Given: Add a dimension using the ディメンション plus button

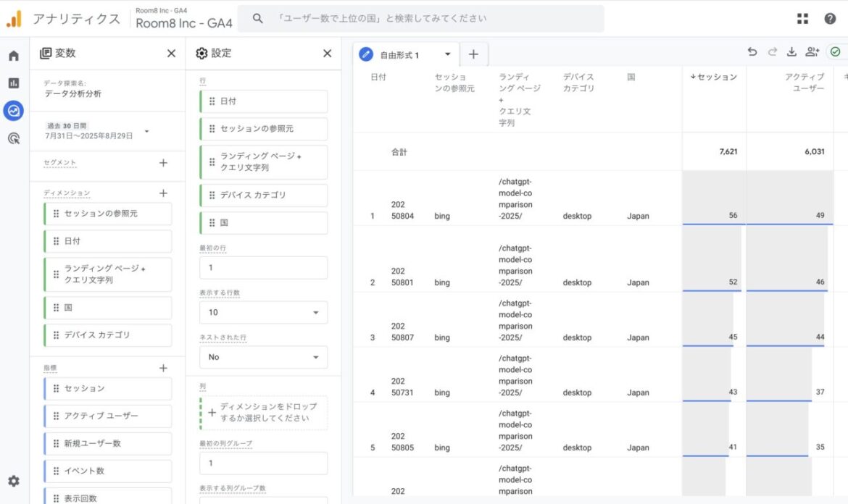Looking at the screenshot, I should pyautogui.click(x=163, y=193).
